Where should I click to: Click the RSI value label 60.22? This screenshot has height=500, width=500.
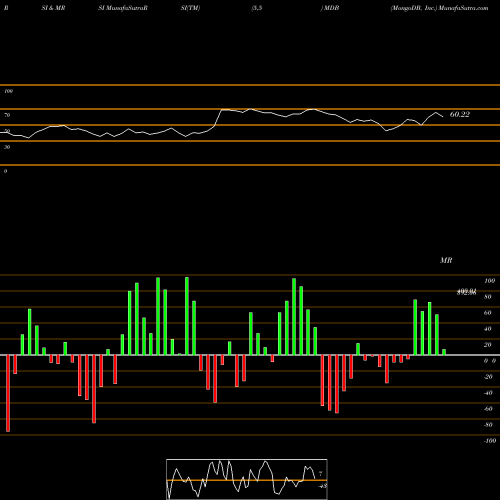tap(460, 114)
